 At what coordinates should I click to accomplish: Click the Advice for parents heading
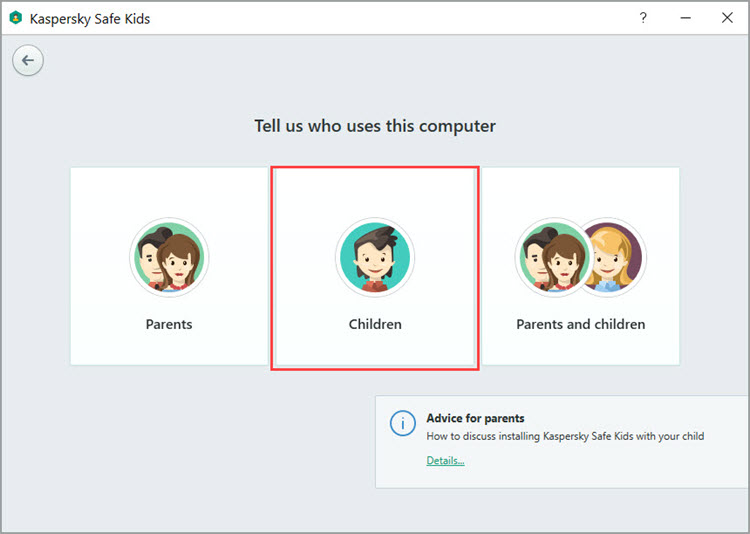click(x=475, y=418)
